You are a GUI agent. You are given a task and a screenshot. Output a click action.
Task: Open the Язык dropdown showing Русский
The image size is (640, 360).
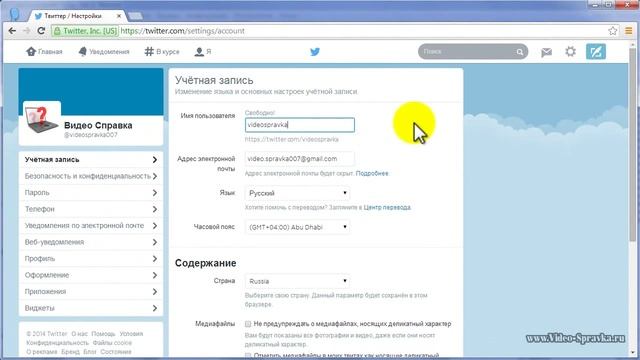click(298, 193)
